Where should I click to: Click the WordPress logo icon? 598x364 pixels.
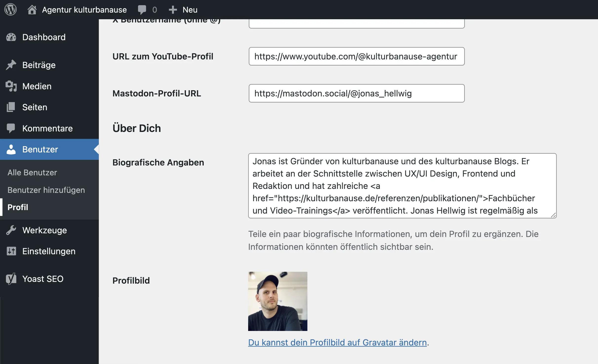(10, 10)
